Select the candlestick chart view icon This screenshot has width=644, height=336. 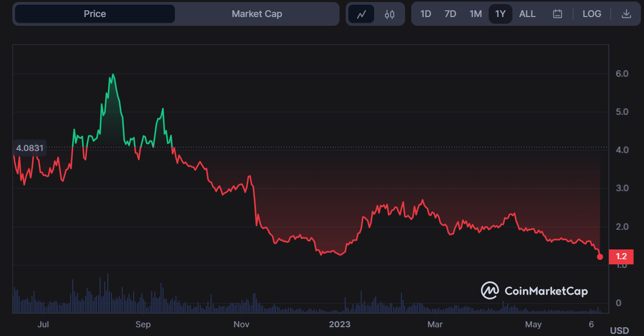coord(390,14)
